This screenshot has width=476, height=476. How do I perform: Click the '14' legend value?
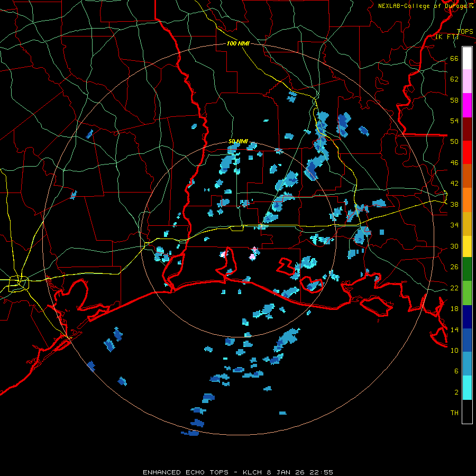pos(454,329)
